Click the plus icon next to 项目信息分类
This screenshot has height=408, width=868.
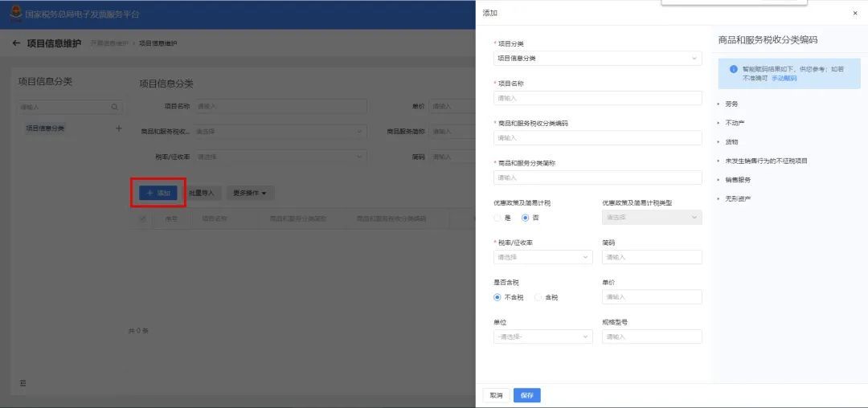point(118,129)
